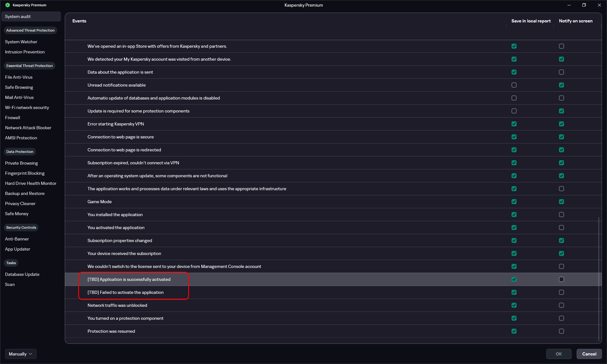Uncheck local report for Connection to web page is secure
Image resolution: width=607 pixels, height=364 pixels.
(514, 137)
